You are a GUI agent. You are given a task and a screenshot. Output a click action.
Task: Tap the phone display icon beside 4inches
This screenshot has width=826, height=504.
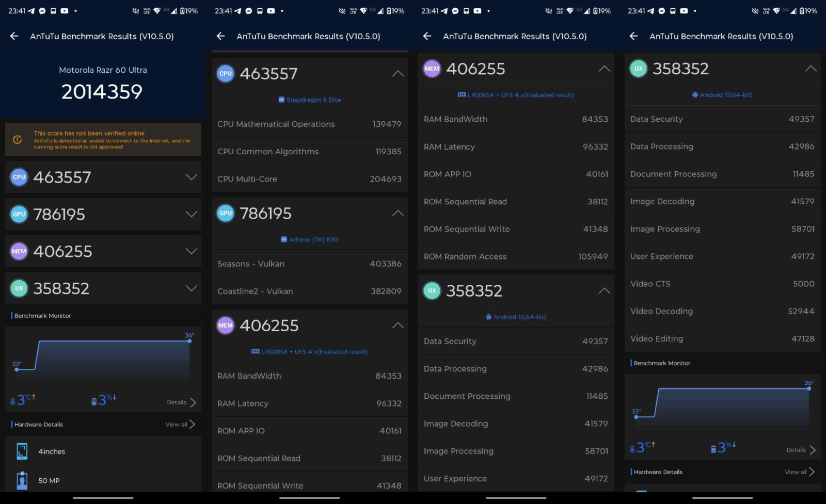(x=22, y=451)
